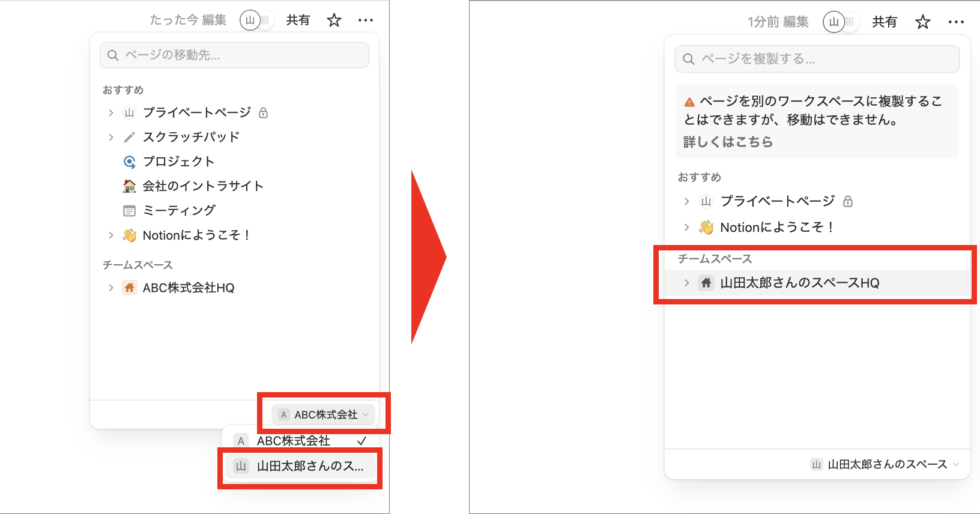Click the star favorite icon in right window
The height and width of the screenshot is (514, 980).
(x=923, y=22)
